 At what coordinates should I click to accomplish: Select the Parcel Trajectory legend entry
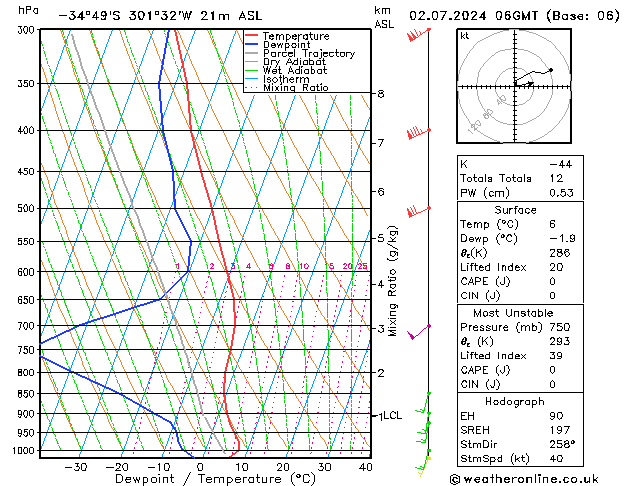[x=308, y=54]
